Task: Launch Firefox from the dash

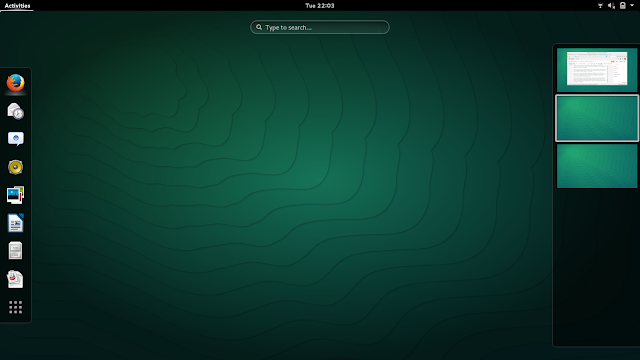Action: (16, 83)
